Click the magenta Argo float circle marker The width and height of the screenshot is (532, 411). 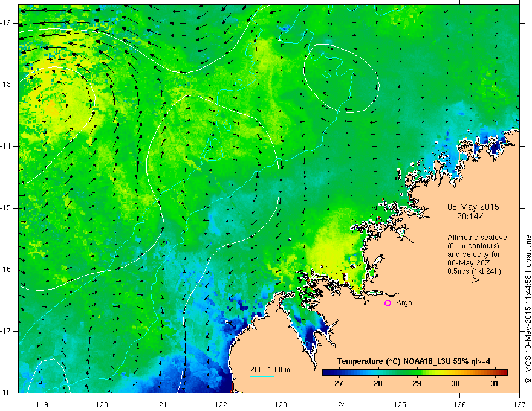(388, 303)
